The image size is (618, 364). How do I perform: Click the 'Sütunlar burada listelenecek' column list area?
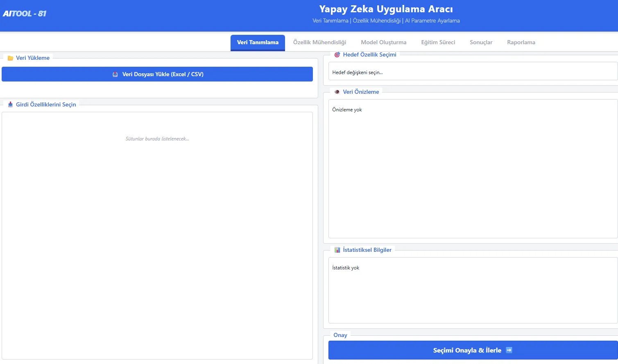pyautogui.click(x=157, y=235)
